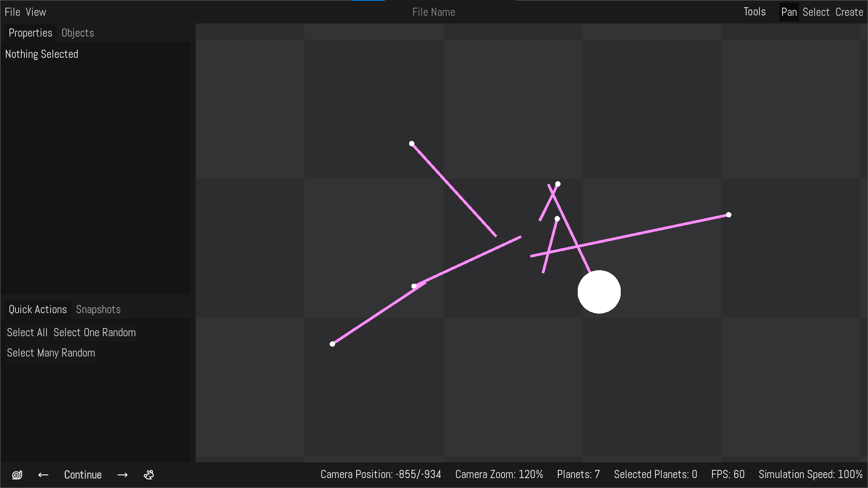Image resolution: width=868 pixels, height=488 pixels.
Task: Step forward with the right arrow
Action: tap(123, 475)
